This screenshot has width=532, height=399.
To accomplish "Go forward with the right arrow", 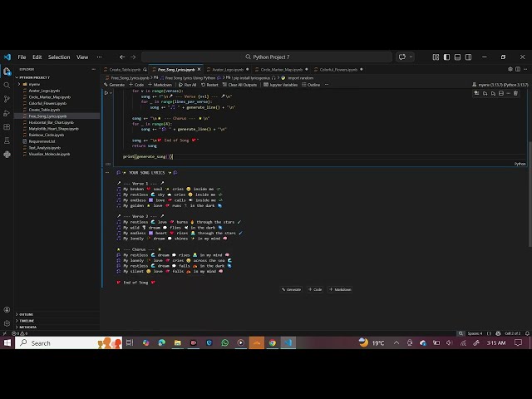I will 133,57.
